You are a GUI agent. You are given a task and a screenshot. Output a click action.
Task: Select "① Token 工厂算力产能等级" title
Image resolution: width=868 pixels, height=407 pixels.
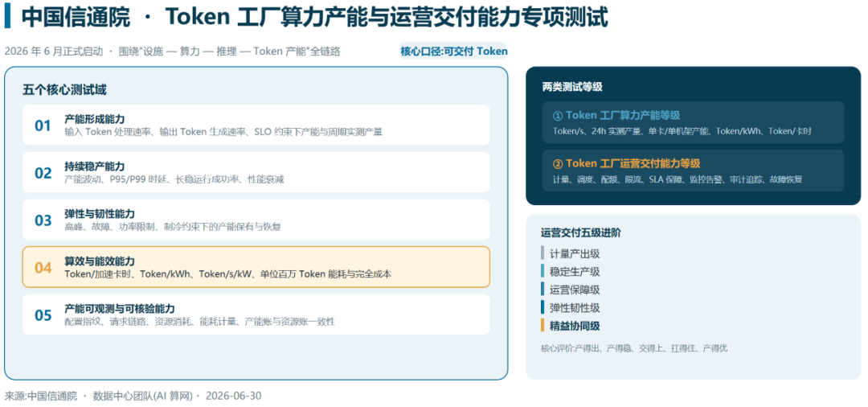tap(616, 115)
